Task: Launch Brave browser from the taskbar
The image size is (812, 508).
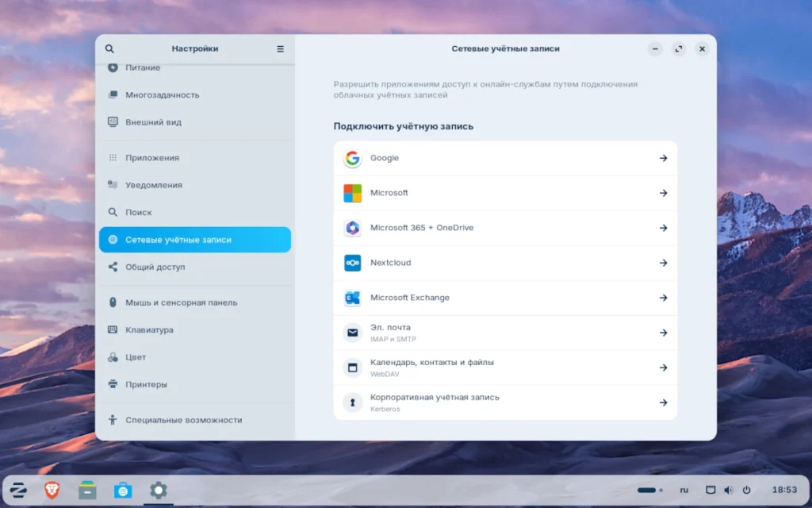Action: coord(52,490)
